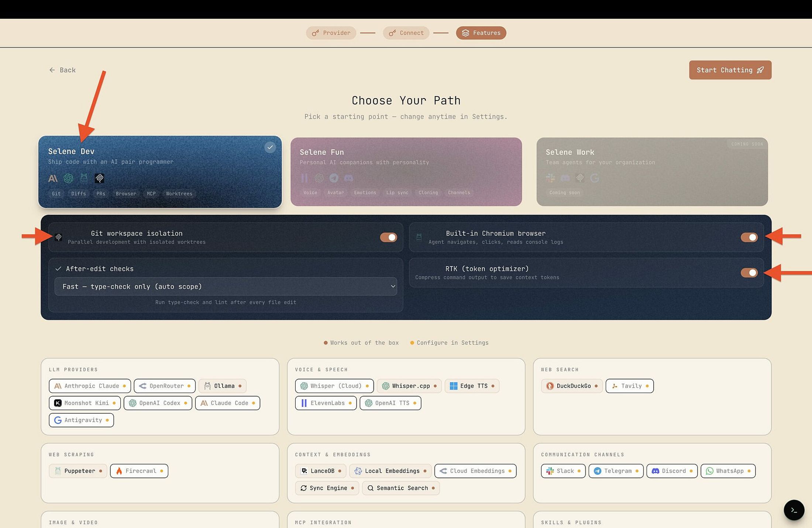Click the Anthropic logo on Selene Dev card

click(x=53, y=179)
